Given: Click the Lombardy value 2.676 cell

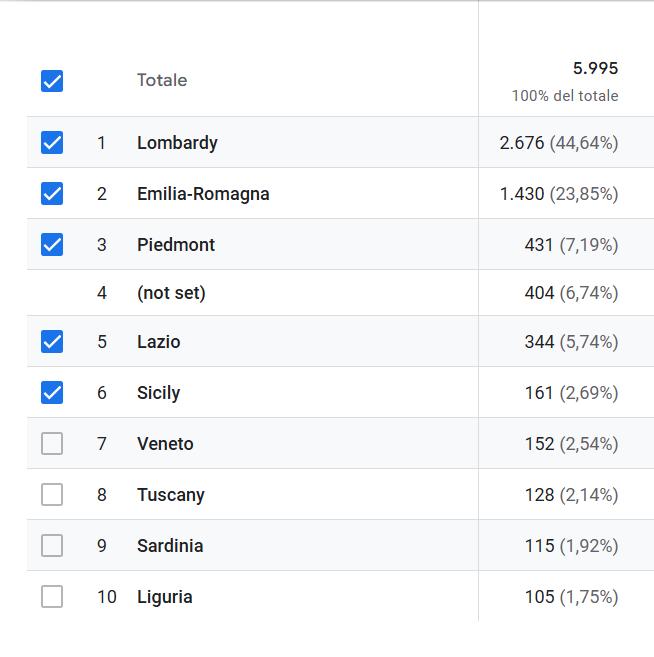Looking at the screenshot, I should click(x=558, y=143).
